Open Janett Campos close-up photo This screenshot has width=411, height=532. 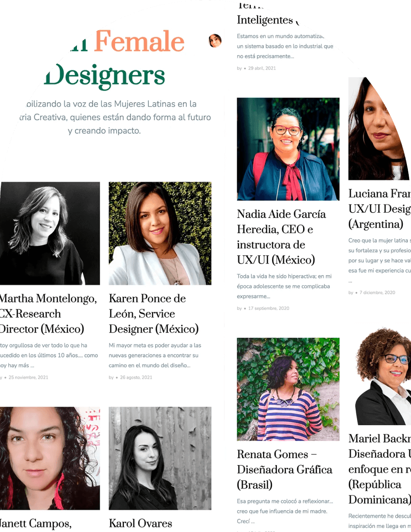click(x=50, y=458)
